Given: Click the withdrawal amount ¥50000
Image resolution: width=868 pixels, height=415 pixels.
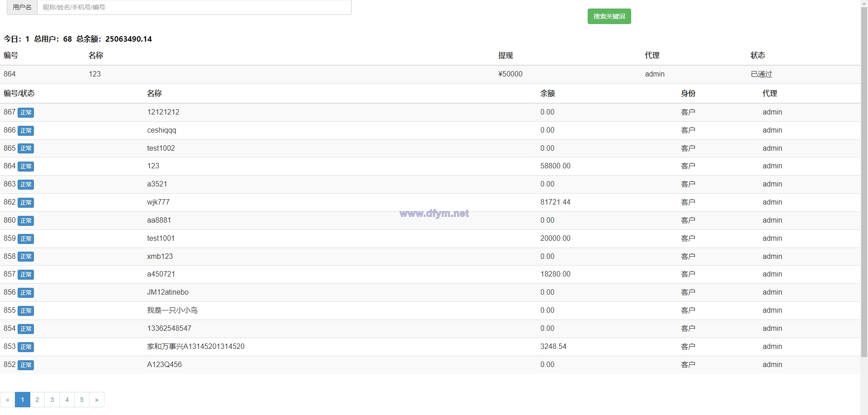Looking at the screenshot, I should 510,74.
